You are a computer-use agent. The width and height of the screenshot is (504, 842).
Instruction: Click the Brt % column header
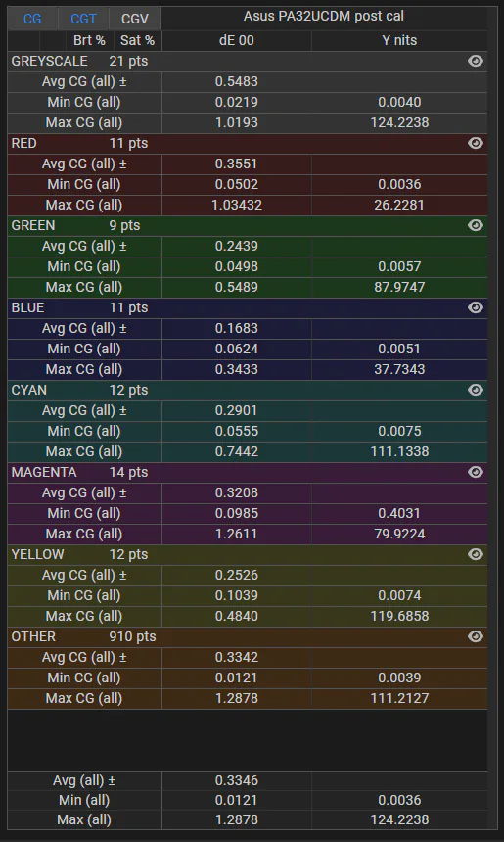89,41
